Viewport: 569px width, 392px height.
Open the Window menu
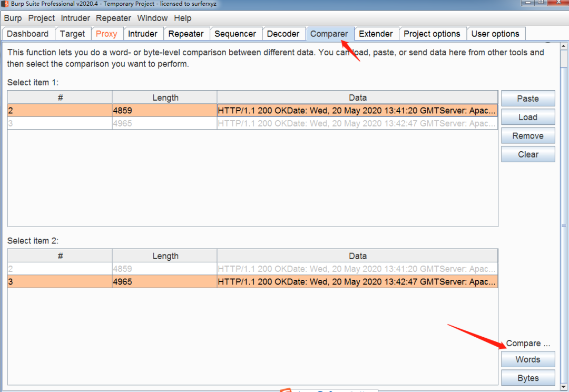152,18
